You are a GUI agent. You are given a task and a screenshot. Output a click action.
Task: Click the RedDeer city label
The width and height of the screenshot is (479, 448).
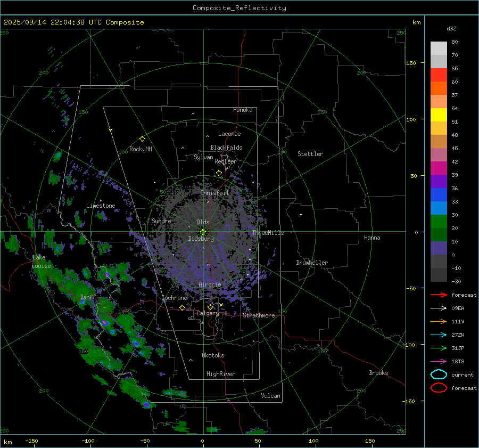point(226,161)
